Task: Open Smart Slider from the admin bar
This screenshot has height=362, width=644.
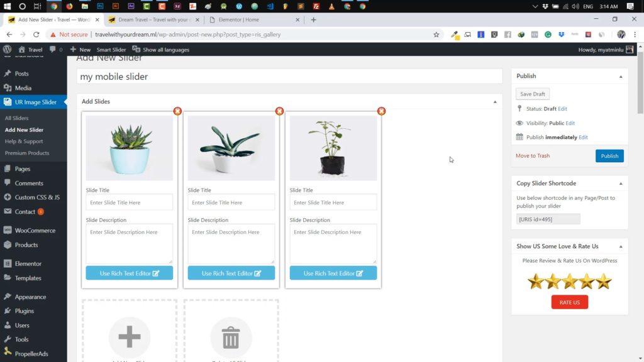Action: click(x=111, y=49)
